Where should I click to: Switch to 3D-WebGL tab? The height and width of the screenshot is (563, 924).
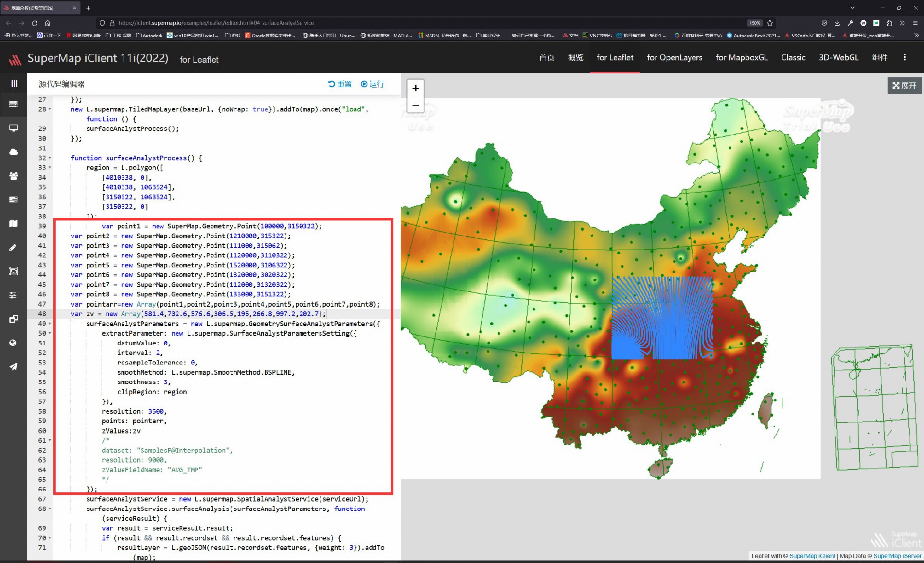click(838, 57)
